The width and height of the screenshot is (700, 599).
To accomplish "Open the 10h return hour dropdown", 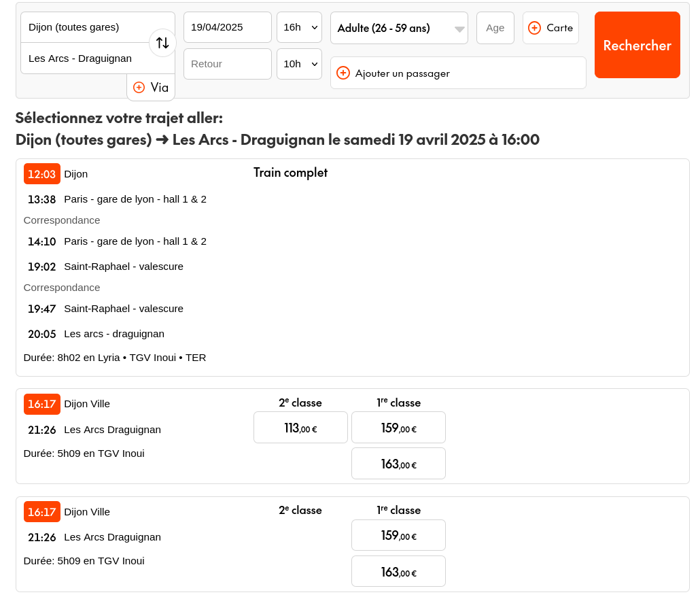I will click(299, 64).
